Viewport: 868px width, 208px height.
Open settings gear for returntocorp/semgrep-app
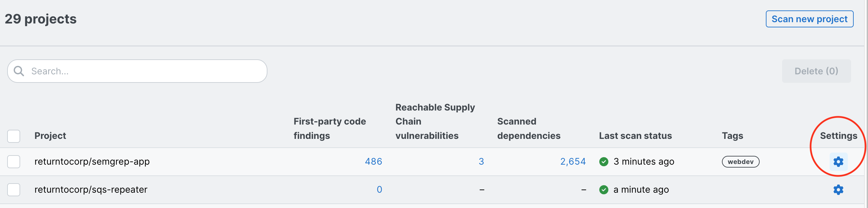[838, 162]
